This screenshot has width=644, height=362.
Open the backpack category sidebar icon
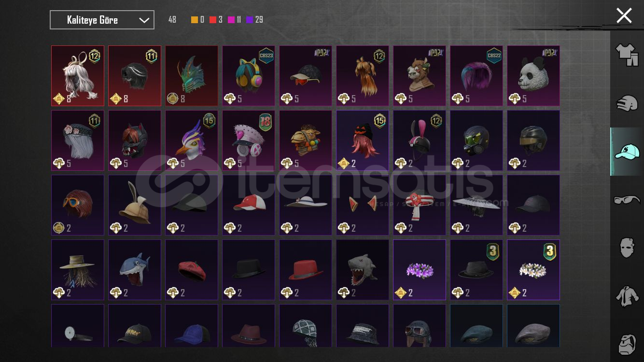[x=627, y=344]
